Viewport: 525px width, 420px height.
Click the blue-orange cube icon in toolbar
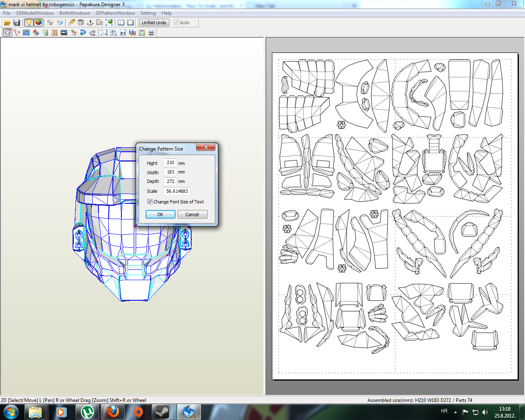tap(60, 23)
